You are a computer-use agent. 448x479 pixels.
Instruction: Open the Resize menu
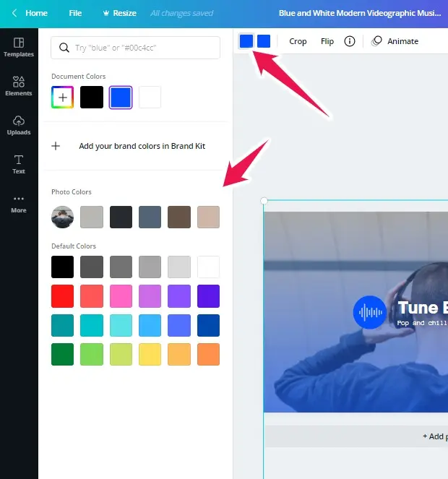120,13
